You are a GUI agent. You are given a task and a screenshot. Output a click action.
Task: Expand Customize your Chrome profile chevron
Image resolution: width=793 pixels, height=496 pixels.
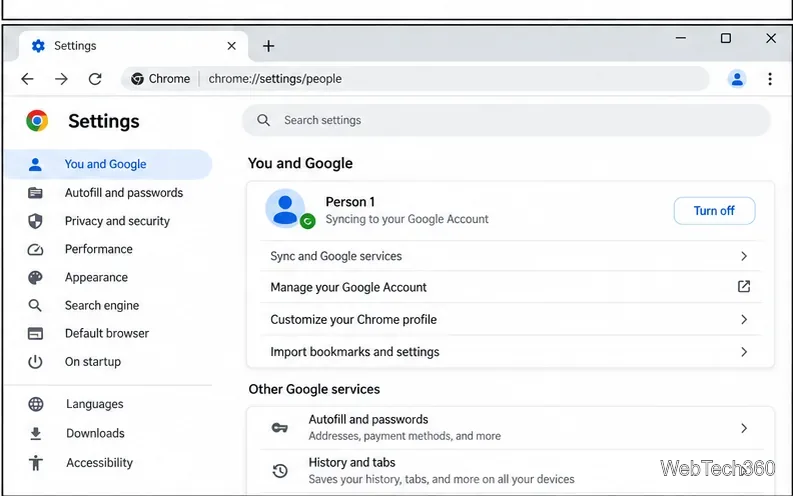point(743,320)
